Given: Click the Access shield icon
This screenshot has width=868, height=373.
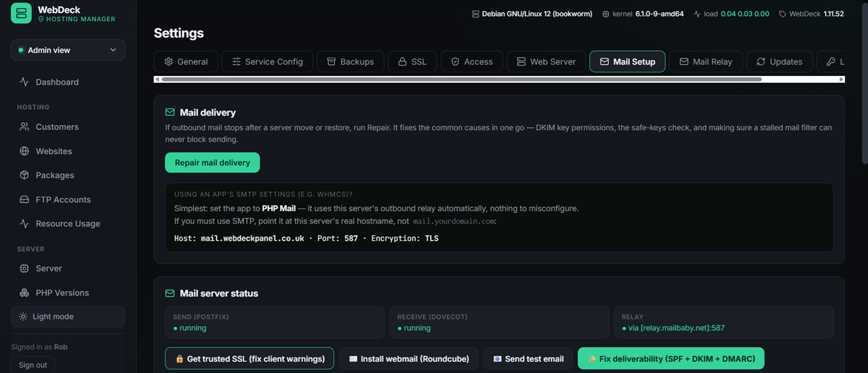Looking at the screenshot, I should [456, 62].
